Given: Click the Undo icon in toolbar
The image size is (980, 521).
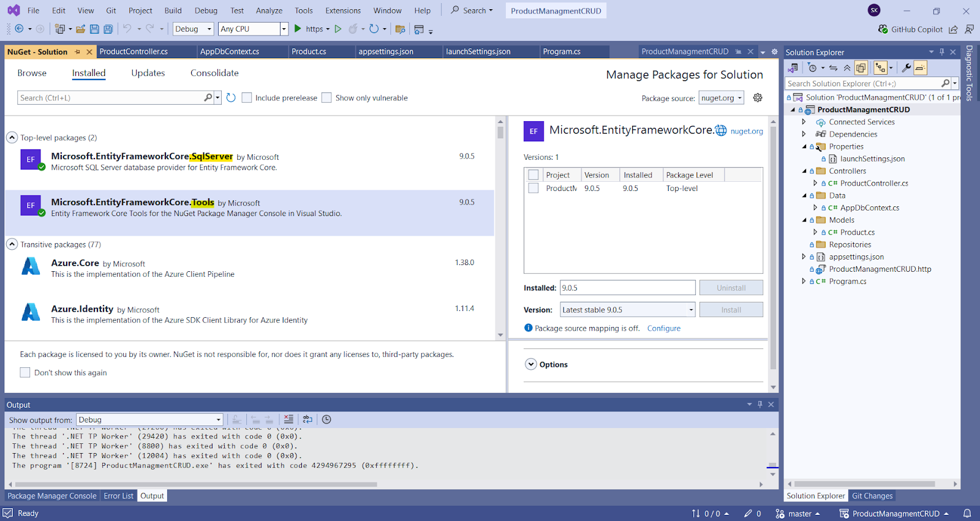Looking at the screenshot, I should (x=127, y=29).
